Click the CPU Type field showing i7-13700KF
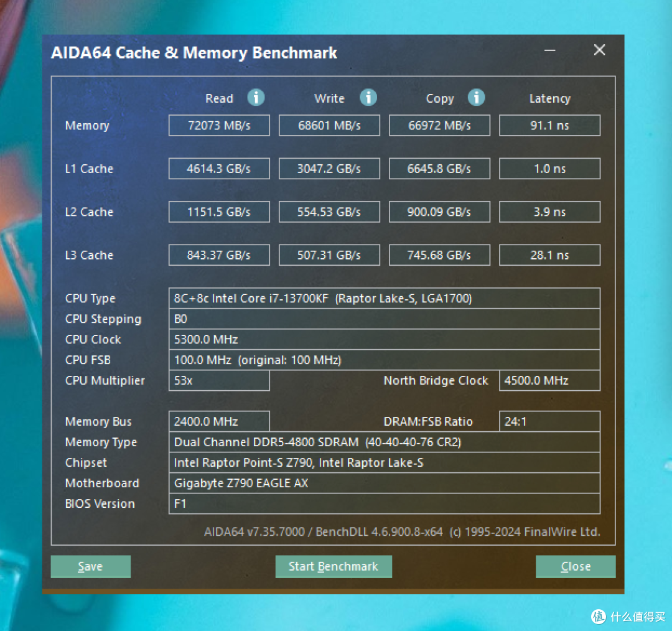 click(x=385, y=298)
